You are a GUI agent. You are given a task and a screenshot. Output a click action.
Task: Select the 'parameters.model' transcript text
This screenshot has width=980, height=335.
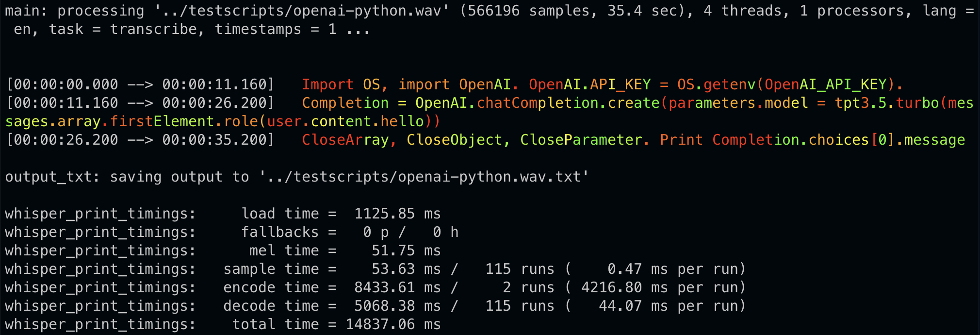[x=738, y=103]
